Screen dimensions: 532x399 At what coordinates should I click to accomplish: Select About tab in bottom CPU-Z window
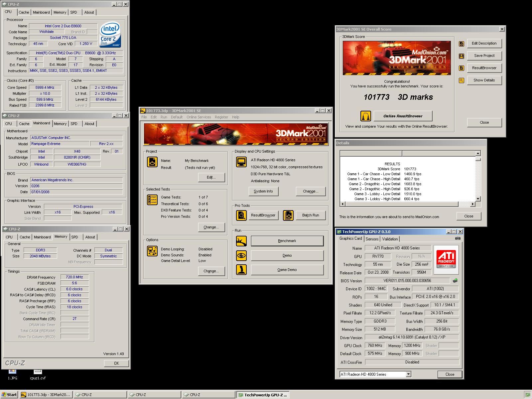pos(90,237)
